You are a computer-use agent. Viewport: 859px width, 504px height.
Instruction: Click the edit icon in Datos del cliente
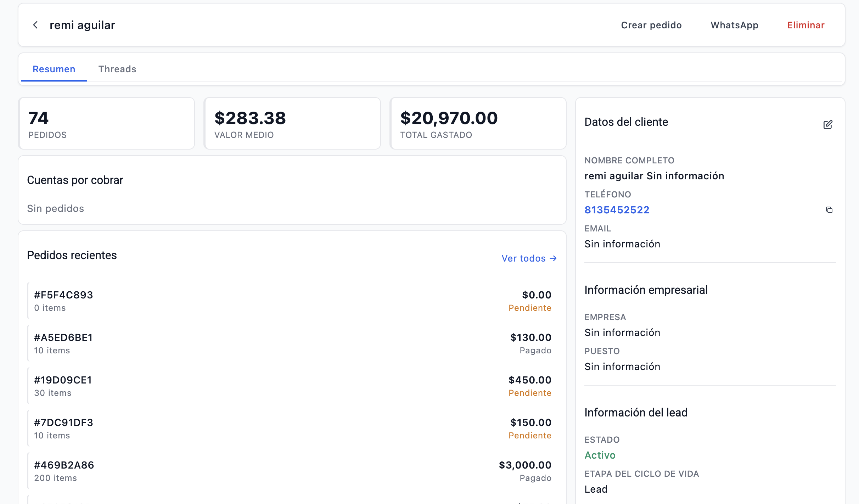point(828,124)
